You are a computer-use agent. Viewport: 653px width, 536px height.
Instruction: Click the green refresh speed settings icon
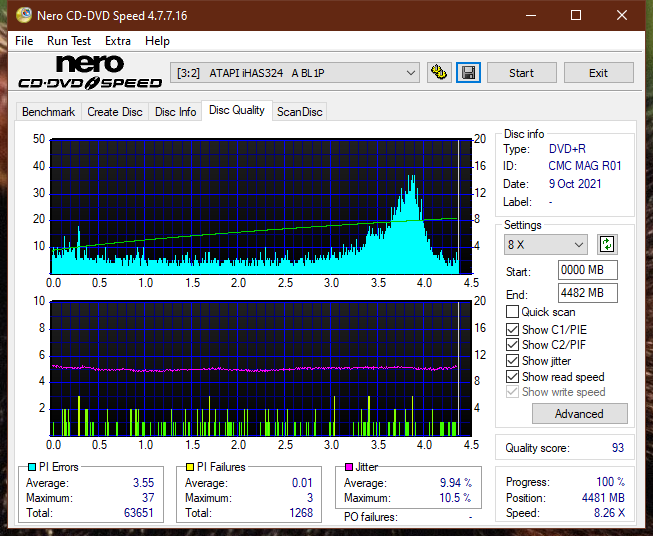pos(607,244)
